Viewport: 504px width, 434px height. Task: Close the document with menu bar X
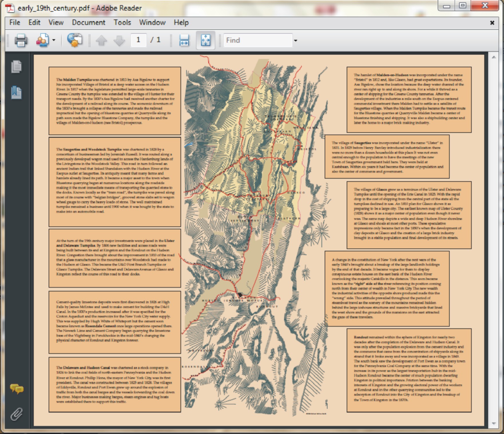click(492, 23)
